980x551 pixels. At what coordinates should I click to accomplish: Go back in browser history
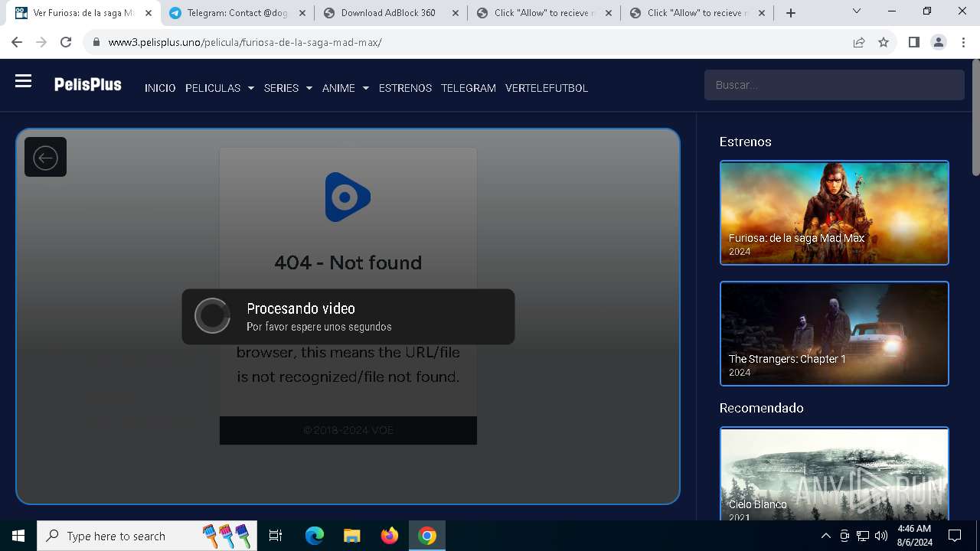[x=17, y=42]
